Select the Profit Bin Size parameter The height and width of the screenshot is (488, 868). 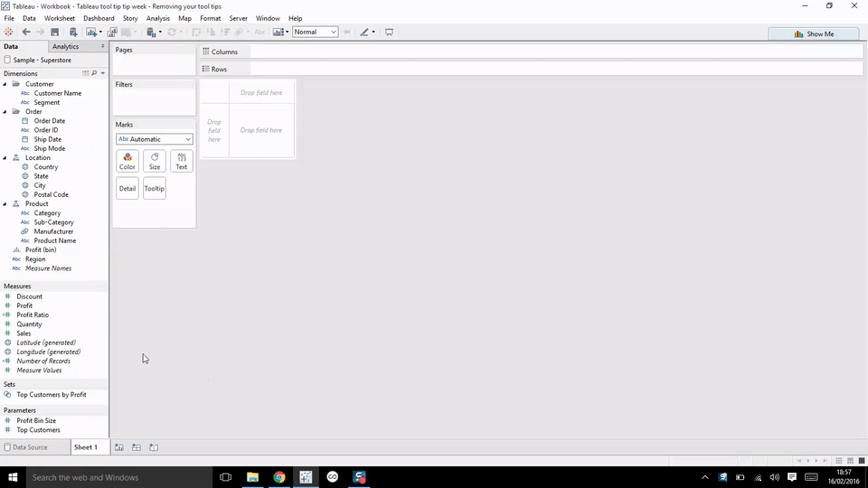(36, 420)
